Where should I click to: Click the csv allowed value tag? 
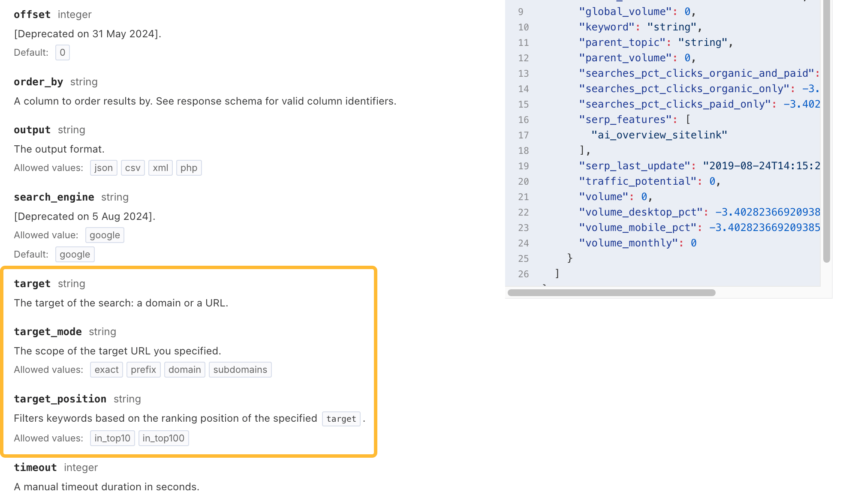point(132,168)
